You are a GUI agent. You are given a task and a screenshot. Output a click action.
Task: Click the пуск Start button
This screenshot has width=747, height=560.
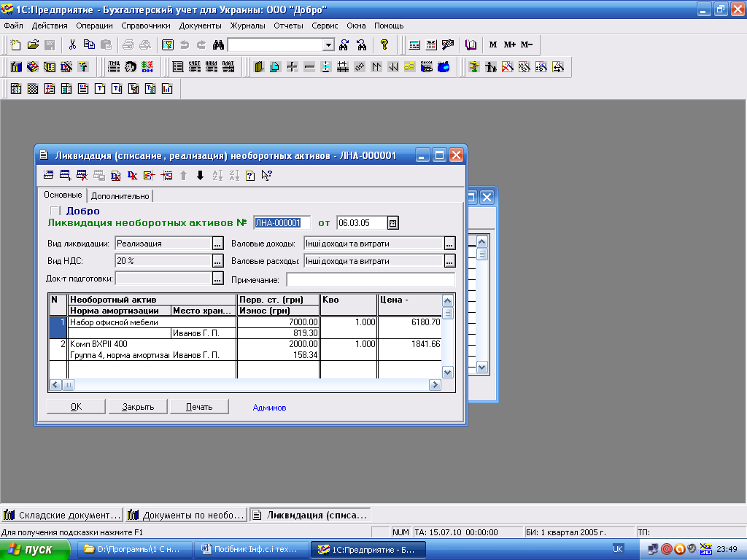(35, 550)
